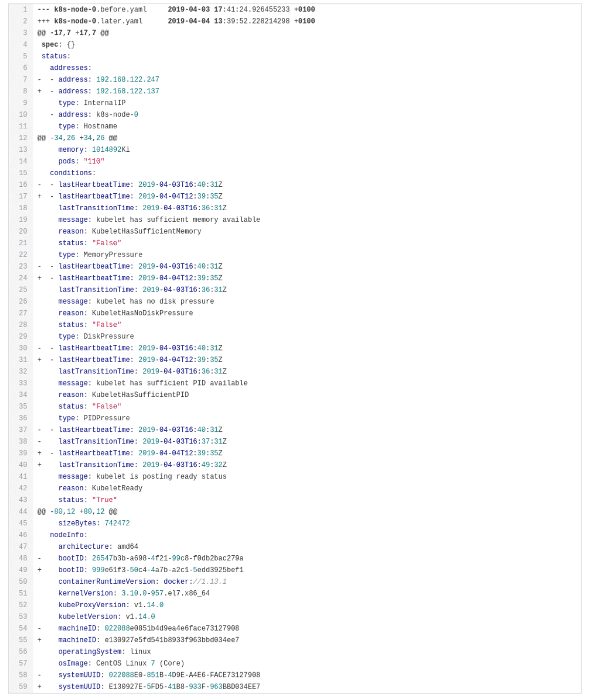The image size is (589, 700).
Task: Click the 'addresses:' key
Action: coord(71,68)
